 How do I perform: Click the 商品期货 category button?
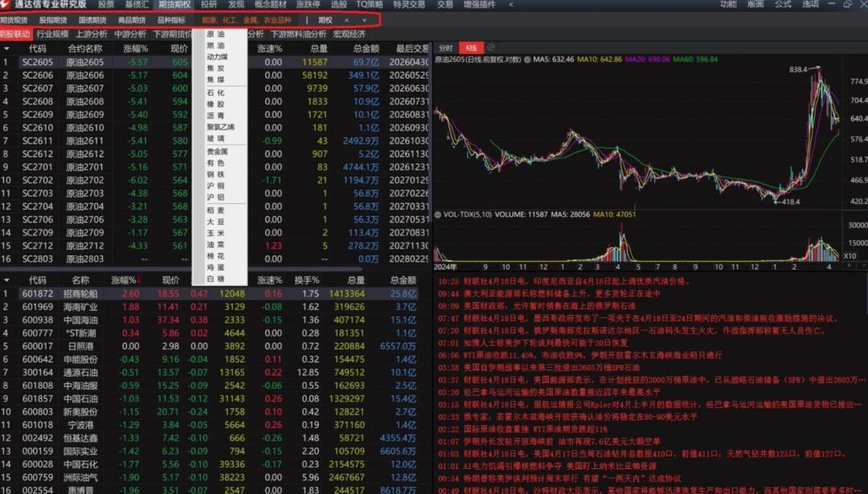132,20
